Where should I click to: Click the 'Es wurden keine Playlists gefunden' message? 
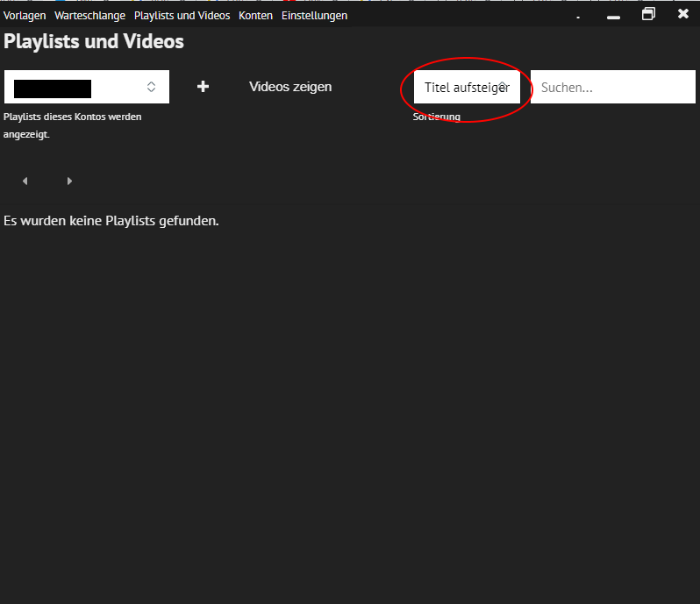(111, 221)
